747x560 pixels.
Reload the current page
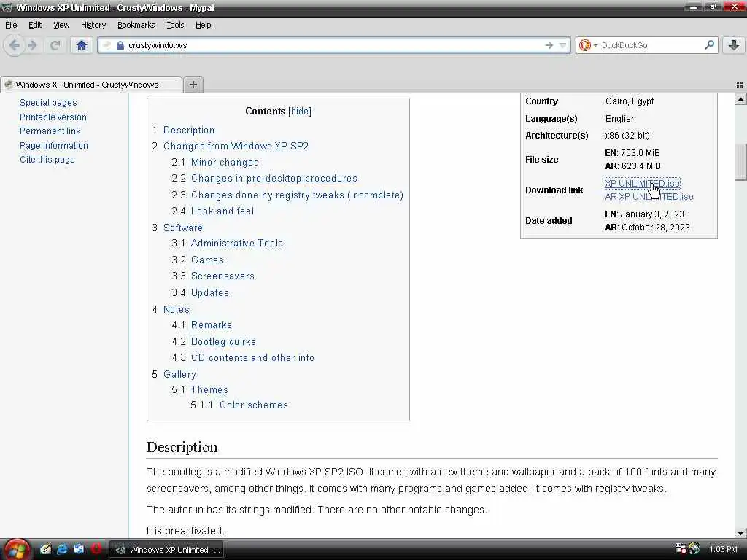pos(55,45)
